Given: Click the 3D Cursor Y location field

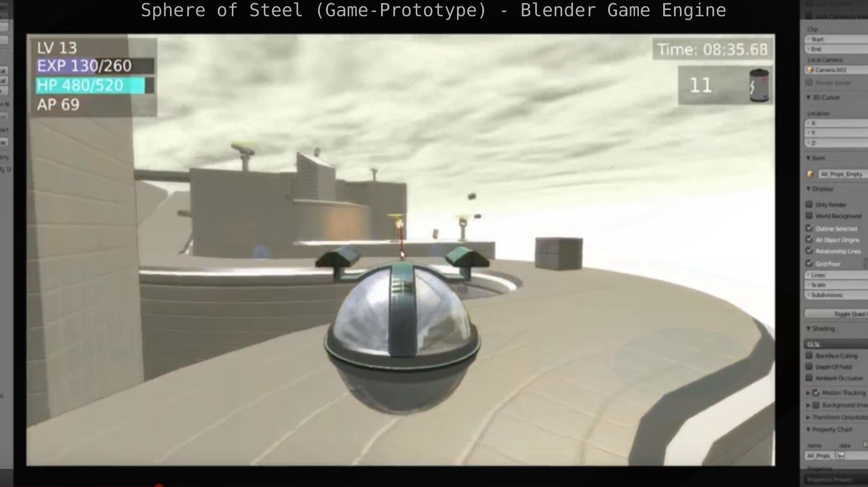Looking at the screenshot, I should [836, 133].
